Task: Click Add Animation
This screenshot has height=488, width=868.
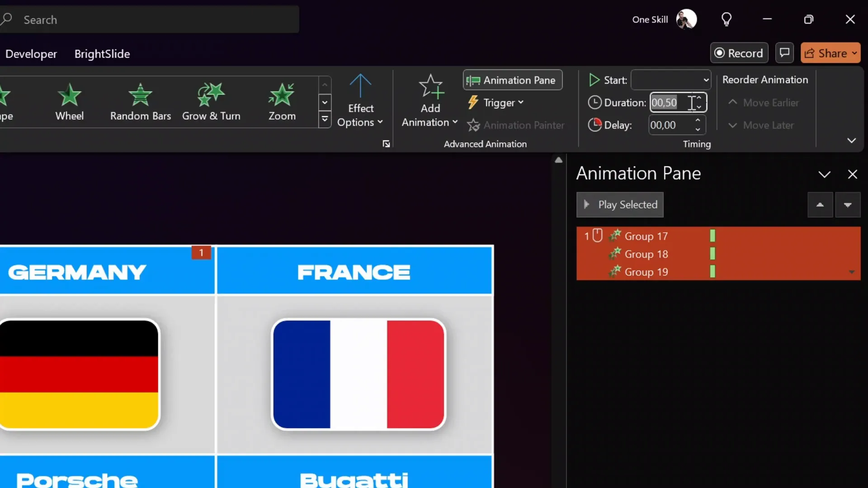Action: coord(429,100)
